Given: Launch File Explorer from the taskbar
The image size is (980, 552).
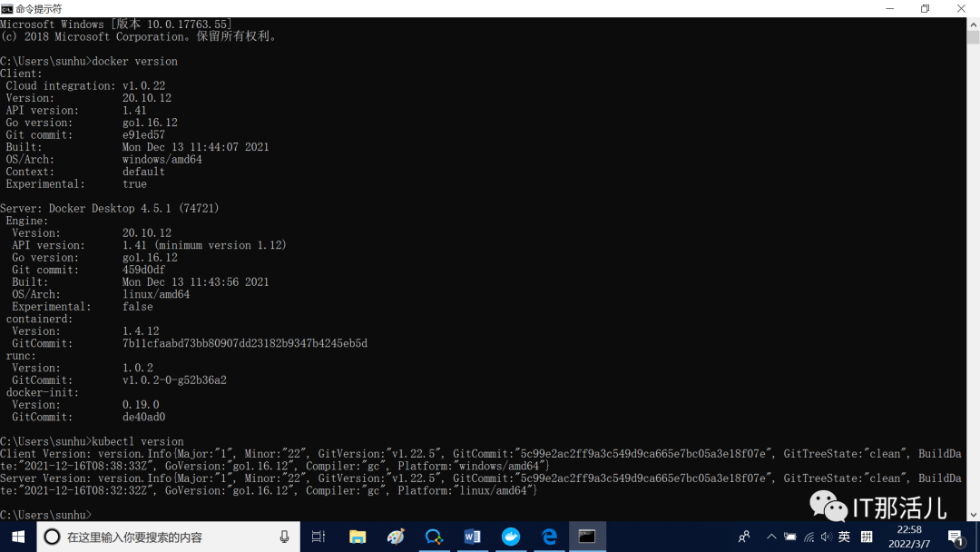Looking at the screenshot, I should (x=357, y=537).
